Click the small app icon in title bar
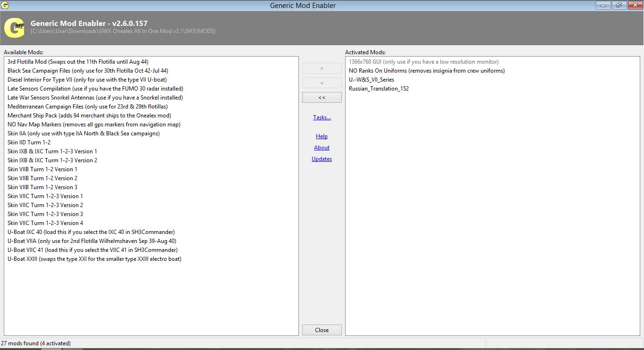The width and height of the screenshot is (644, 350). [5, 6]
